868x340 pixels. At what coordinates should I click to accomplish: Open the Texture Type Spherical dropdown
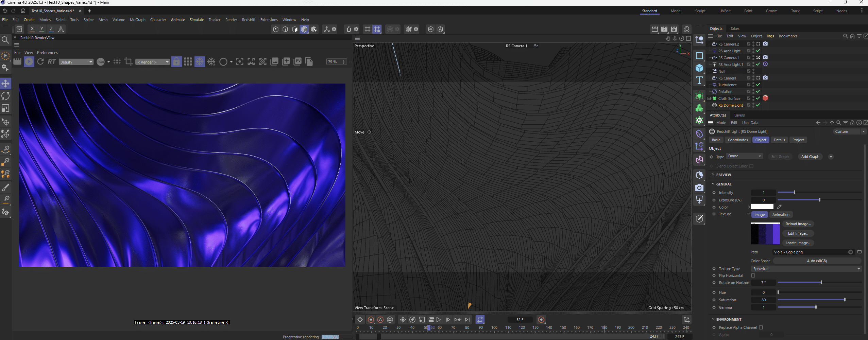pyautogui.click(x=806, y=269)
